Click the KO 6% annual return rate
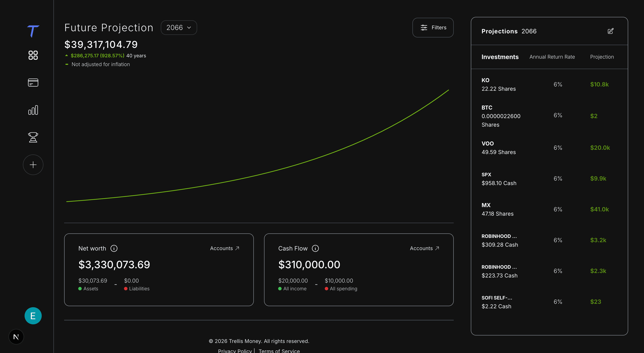This screenshot has width=644, height=353. click(558, 85)
